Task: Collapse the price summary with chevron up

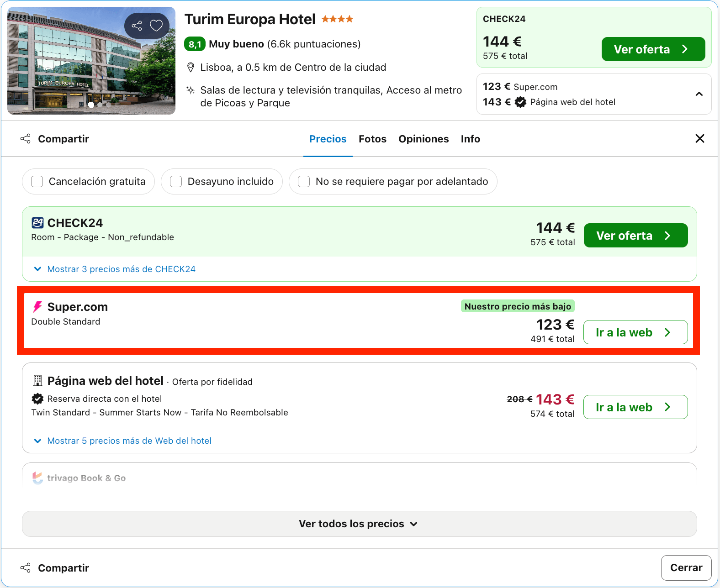Action: coord(699,94)
